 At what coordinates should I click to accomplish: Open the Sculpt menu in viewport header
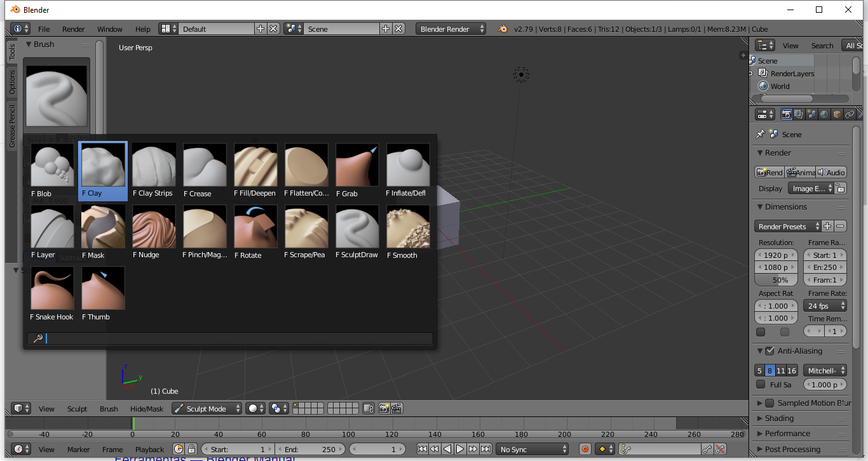[x=78, y=409]
